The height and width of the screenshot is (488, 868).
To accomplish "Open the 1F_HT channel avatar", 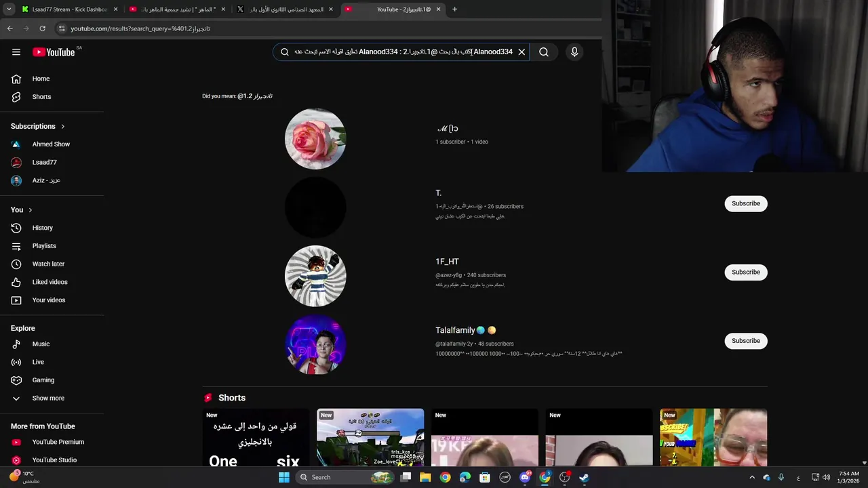I will click(x=315, y=276).
